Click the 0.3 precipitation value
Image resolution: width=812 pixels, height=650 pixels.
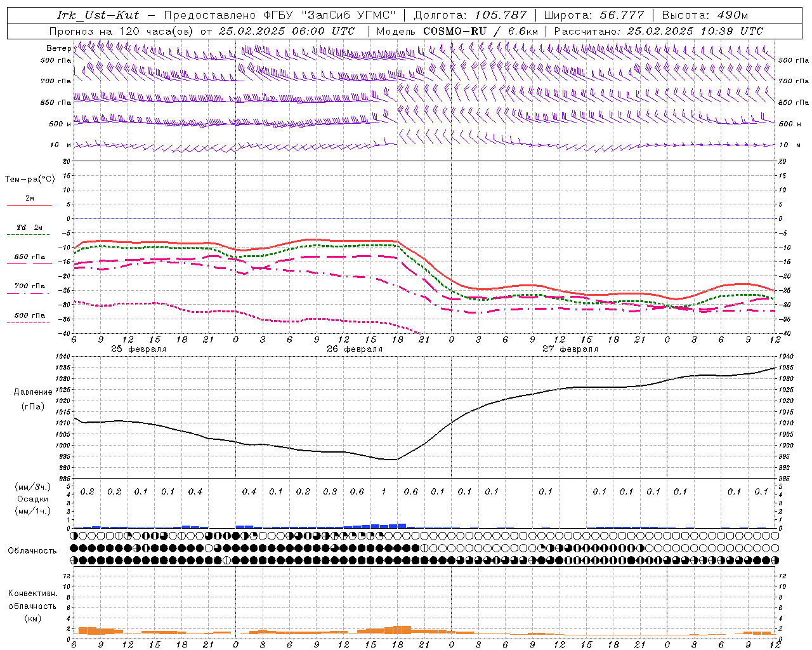click(330, 491)
